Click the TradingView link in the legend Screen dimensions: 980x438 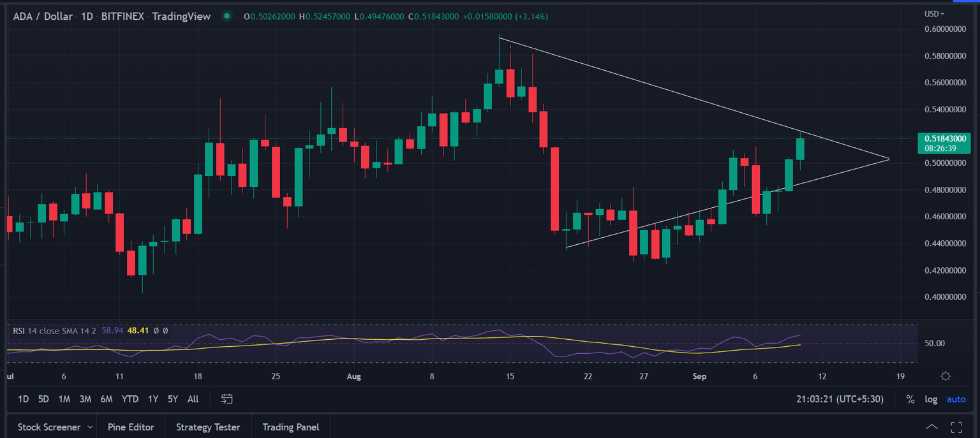181,17
